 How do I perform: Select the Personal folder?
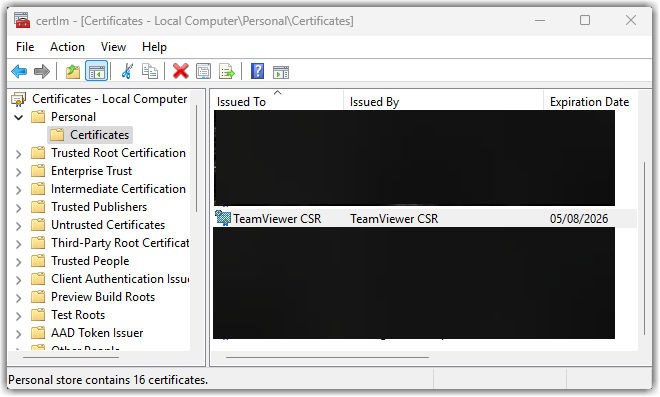click(73, 117)
